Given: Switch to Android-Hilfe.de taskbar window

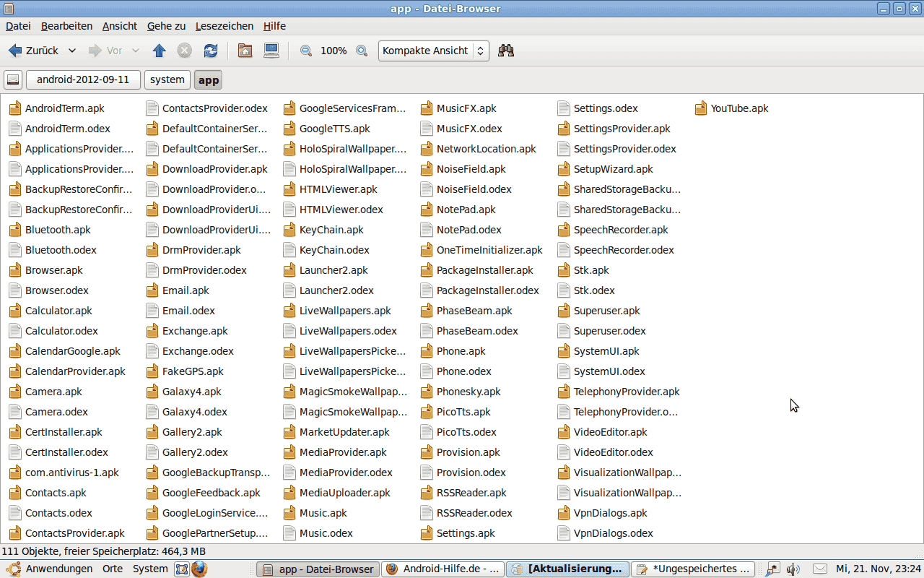Looking at the screenshot, I should pyautogui.click(x=443, y=569).
